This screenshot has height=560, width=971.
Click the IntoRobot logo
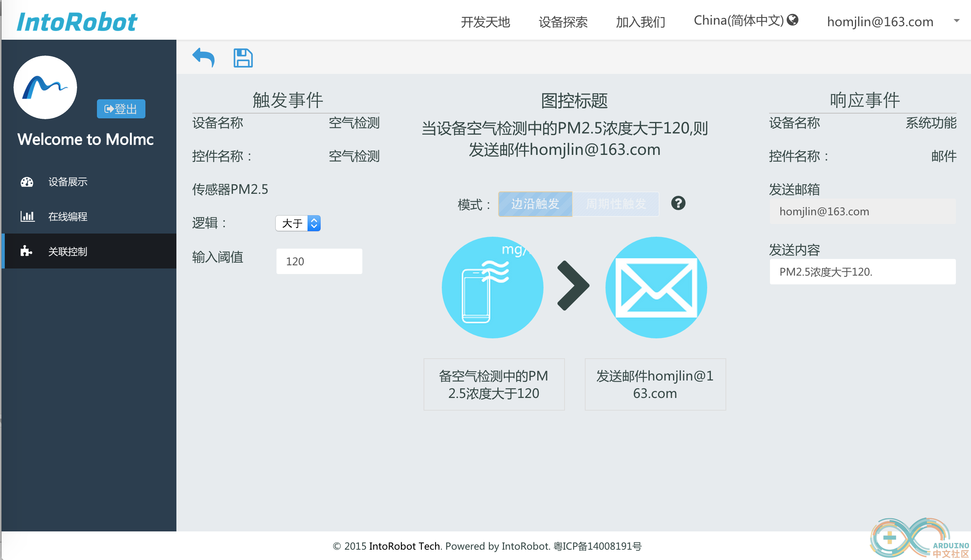coord(77,21)
